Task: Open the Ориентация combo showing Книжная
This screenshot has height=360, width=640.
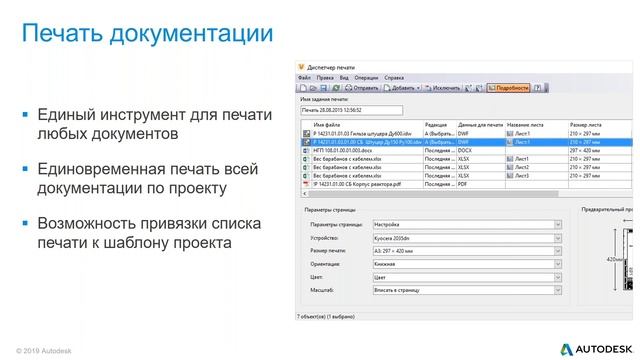Action: point(467,264)
